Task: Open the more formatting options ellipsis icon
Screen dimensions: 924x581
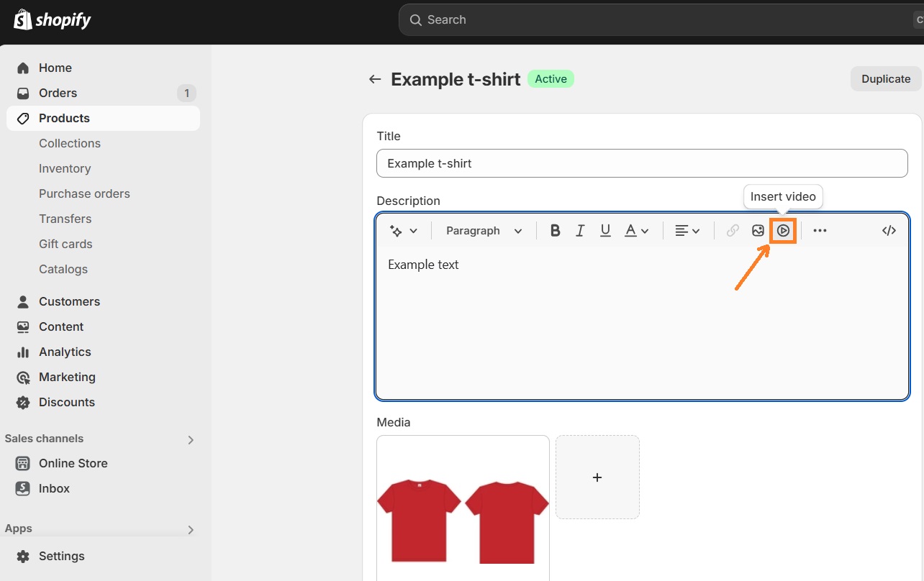Action: (x=820, y=230)
